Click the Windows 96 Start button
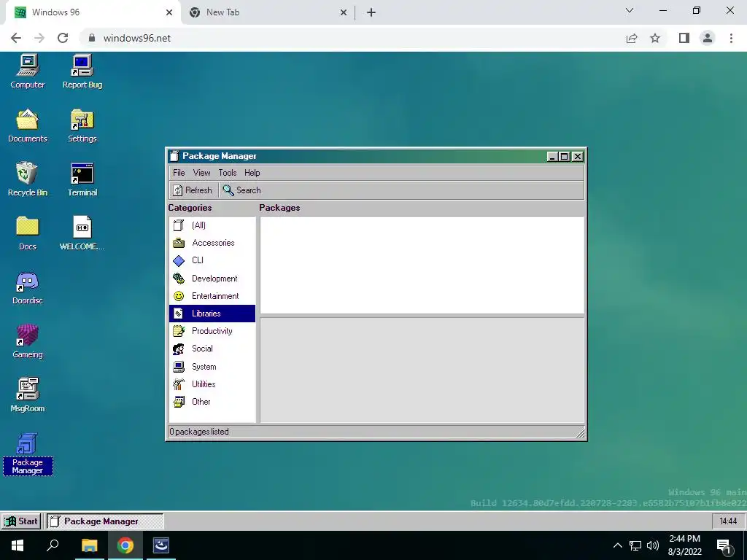747x560 pixels. click(21, 521)
